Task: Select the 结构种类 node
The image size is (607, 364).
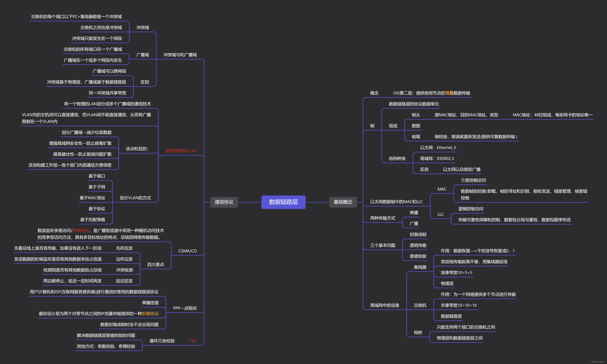Action: pyautogui.click(x=397, y=159)
